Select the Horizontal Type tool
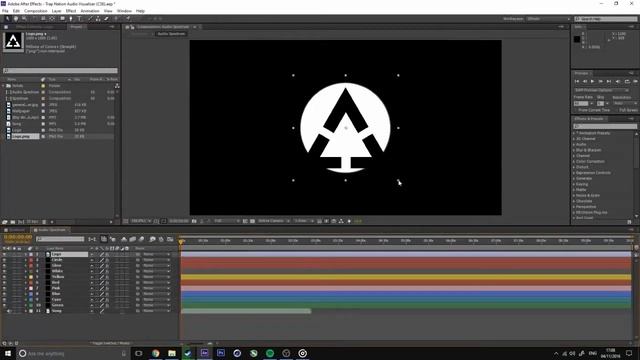The width and height of the screenshot is (640, 360). [79, 19]
